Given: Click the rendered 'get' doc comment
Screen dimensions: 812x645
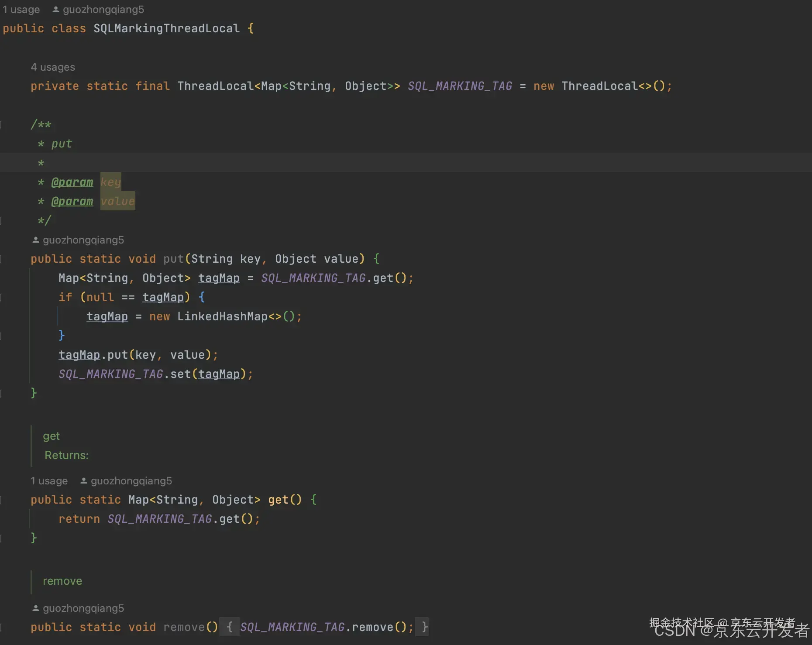Looking at the screenshot, I should click(51, 436).
